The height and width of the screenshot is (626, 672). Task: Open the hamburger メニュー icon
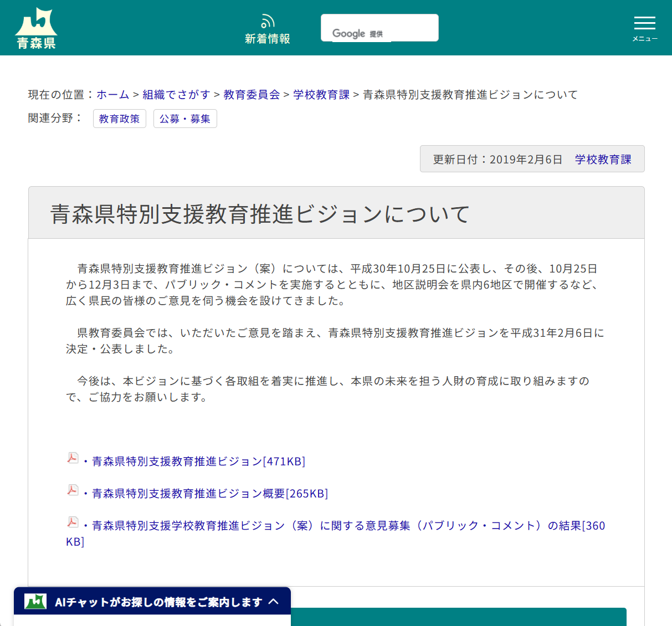(x=644, y=23)
